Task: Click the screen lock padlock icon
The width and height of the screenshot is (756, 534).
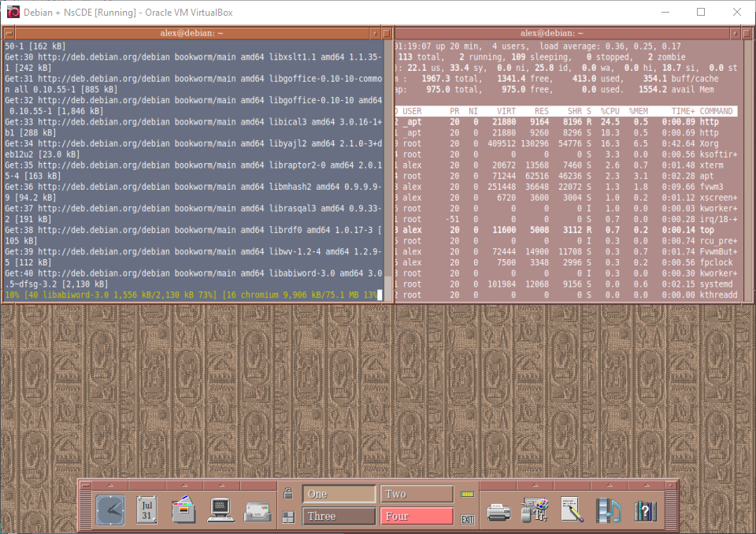Action: (289, 494)
